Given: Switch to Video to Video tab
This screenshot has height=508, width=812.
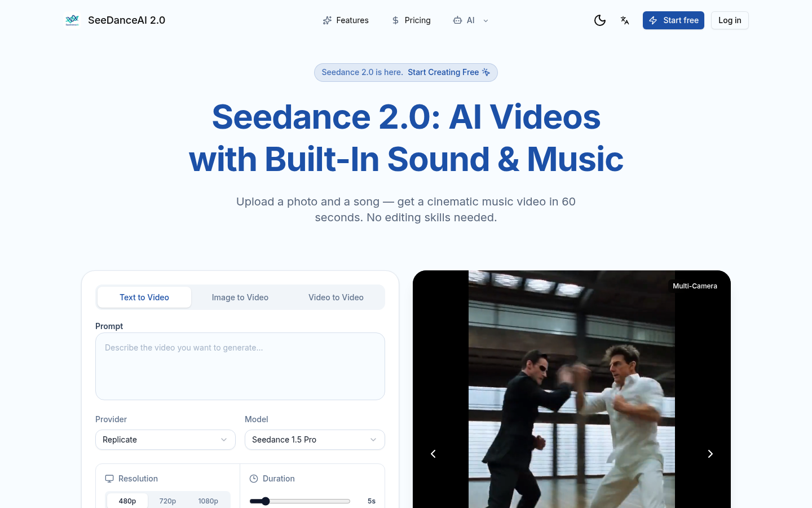Looking at the screenshot, I should point(336,297).
